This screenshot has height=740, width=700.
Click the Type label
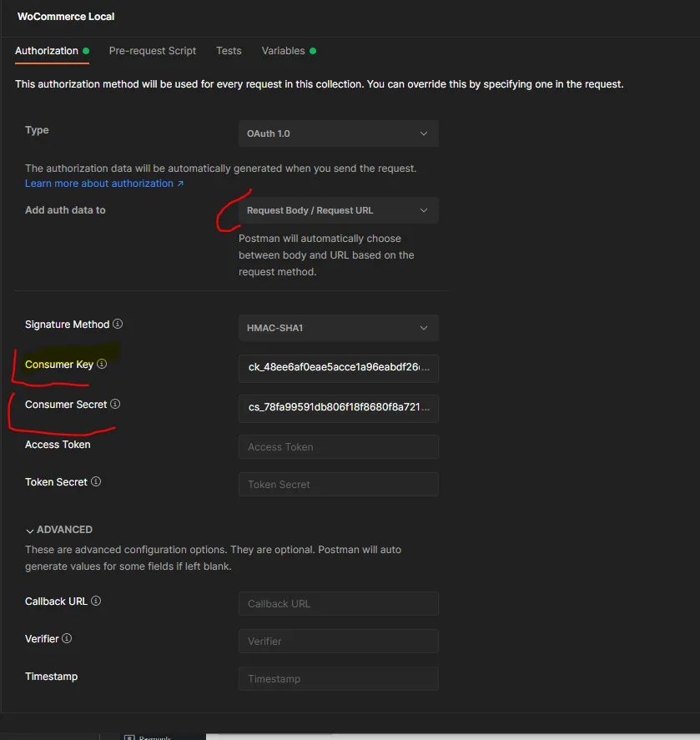pos(37,130)
